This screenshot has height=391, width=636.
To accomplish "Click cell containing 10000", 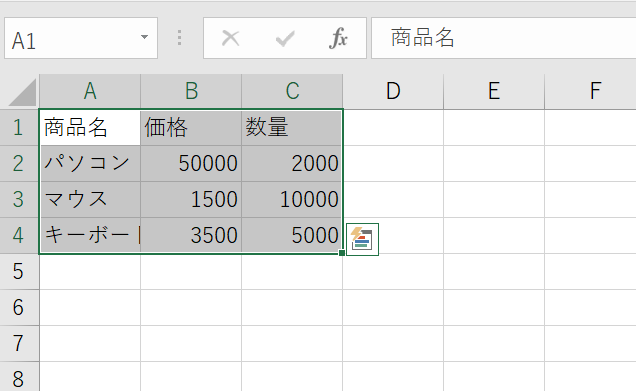I will (x=292, y=200).
